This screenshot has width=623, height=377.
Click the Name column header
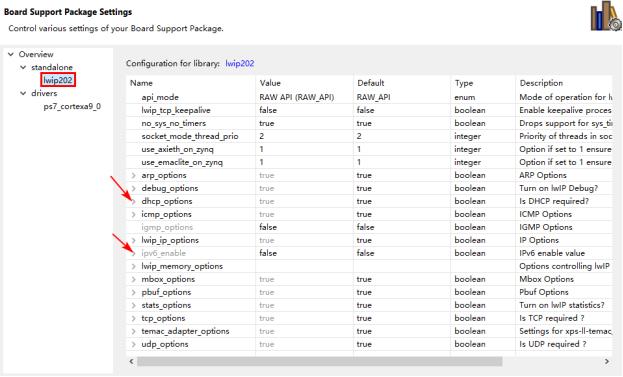coord(141,83)
